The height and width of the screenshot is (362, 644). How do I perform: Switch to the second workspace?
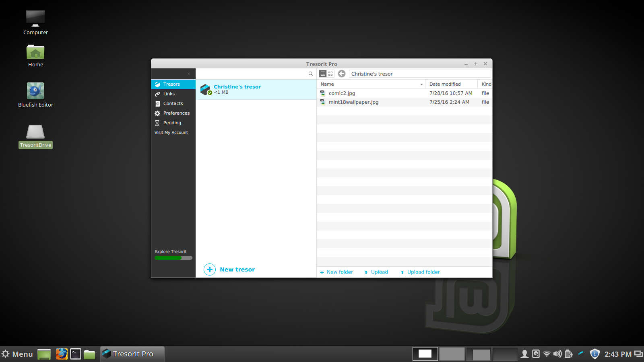[452, 354]
